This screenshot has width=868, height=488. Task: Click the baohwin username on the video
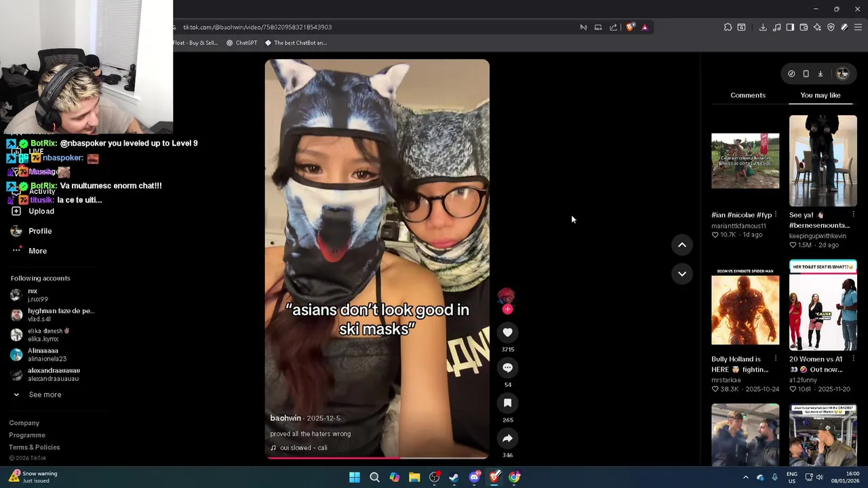285,418
